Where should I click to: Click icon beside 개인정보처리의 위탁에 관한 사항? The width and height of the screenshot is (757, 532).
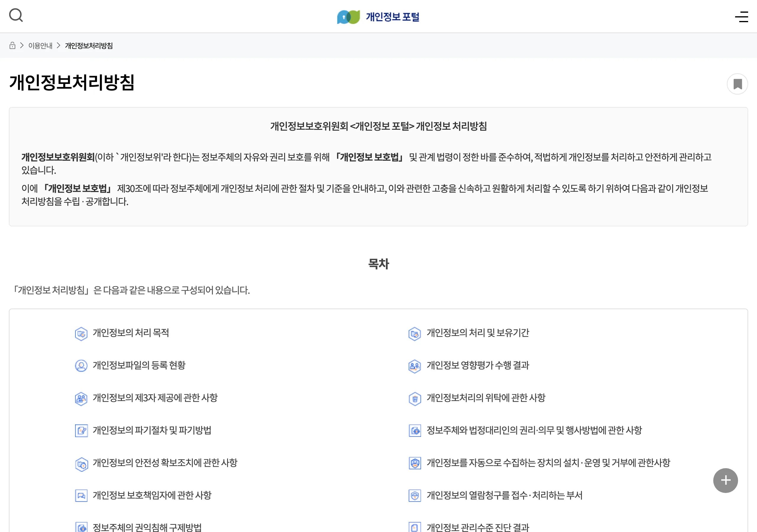click(x=415, y=398)
